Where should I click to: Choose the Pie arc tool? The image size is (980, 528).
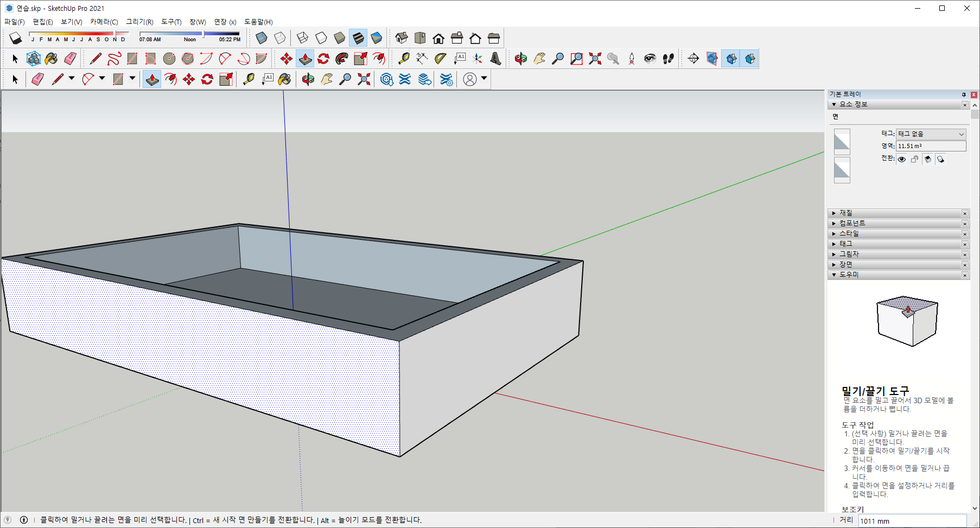(262, 59)
